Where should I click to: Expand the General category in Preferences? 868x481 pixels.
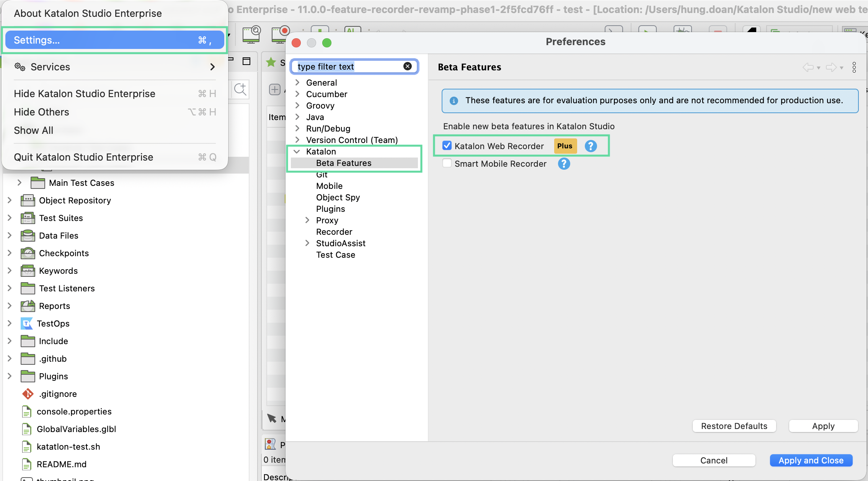click(298, 82)
